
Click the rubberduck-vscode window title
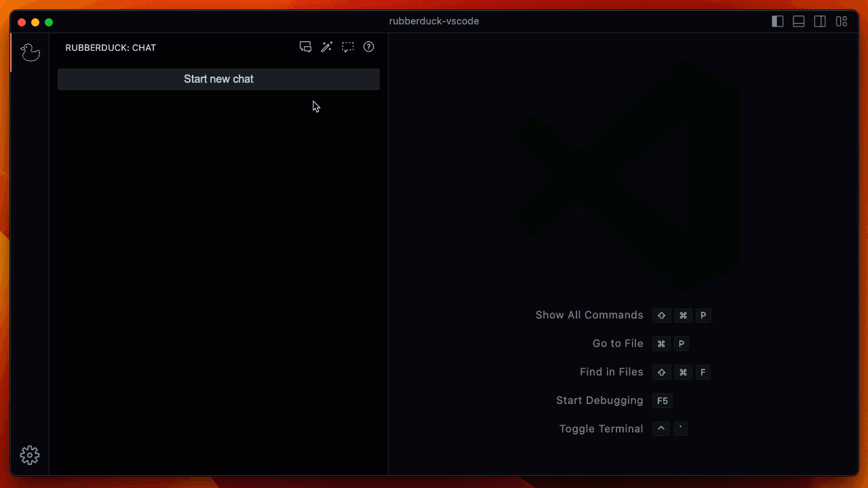[x=434, y=21]
